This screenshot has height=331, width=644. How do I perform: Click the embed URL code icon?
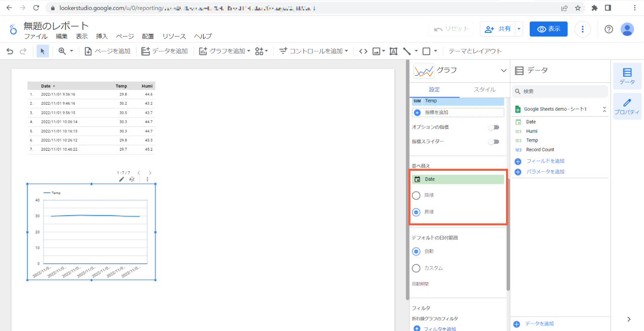tap(363, 51)
